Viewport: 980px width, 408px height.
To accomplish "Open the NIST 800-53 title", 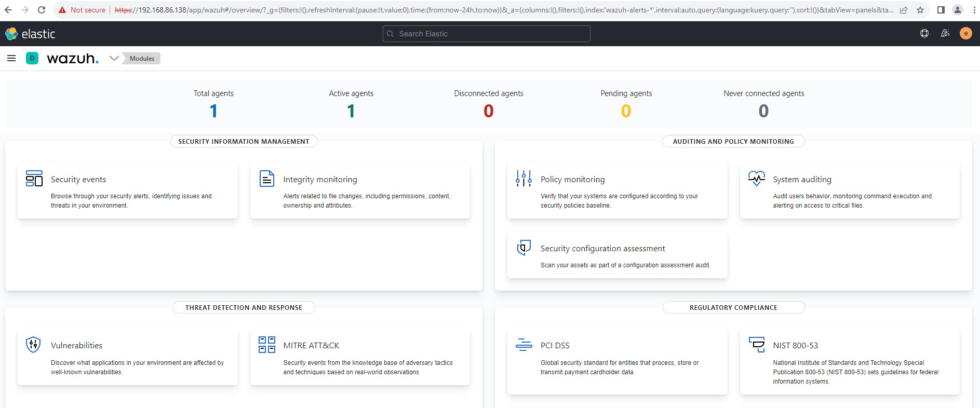I will 795,345.
